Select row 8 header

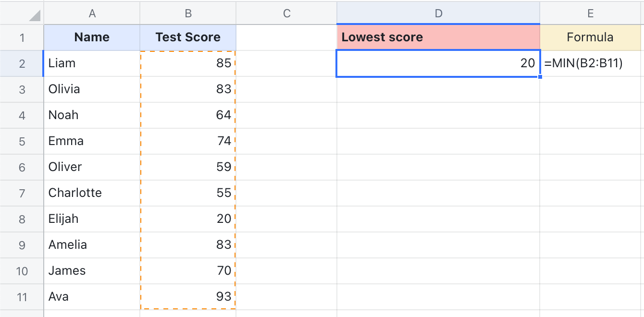point(22,219)
